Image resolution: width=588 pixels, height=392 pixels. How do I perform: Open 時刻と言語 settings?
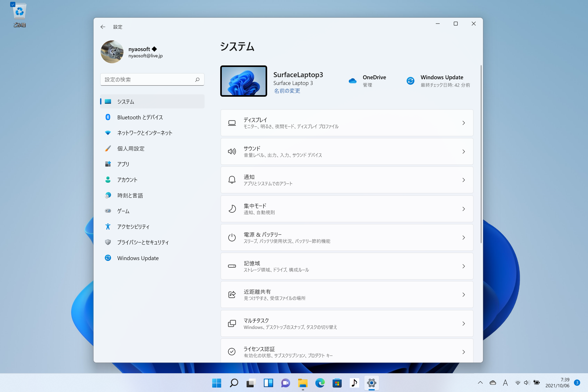152,195
